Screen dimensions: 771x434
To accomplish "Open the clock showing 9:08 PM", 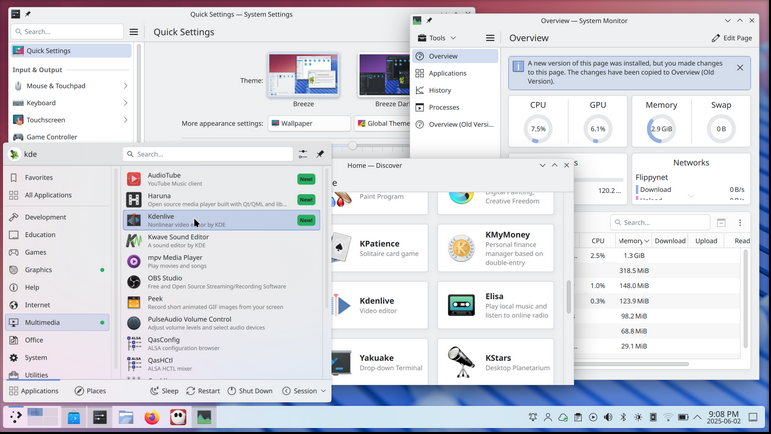I will [x=723, y=417].
